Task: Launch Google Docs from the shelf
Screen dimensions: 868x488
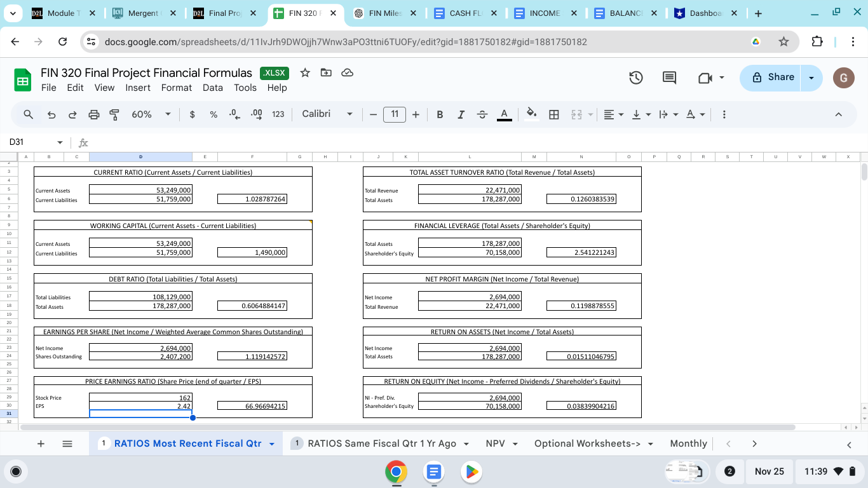Action: (x=434, y=472)
